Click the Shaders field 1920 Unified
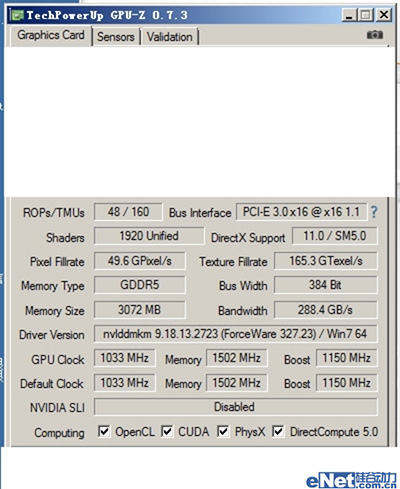The width and height of the screenshot is (400, 489). click(149, 236)
